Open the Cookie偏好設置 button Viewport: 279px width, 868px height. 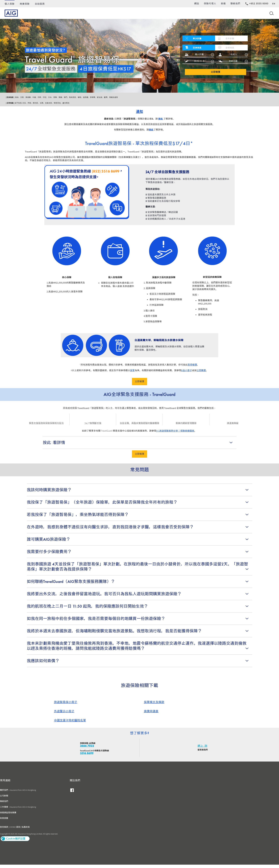15,838
